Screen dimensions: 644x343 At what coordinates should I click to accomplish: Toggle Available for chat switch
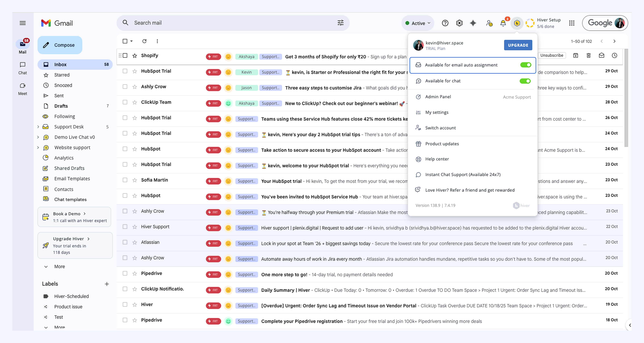525,81
